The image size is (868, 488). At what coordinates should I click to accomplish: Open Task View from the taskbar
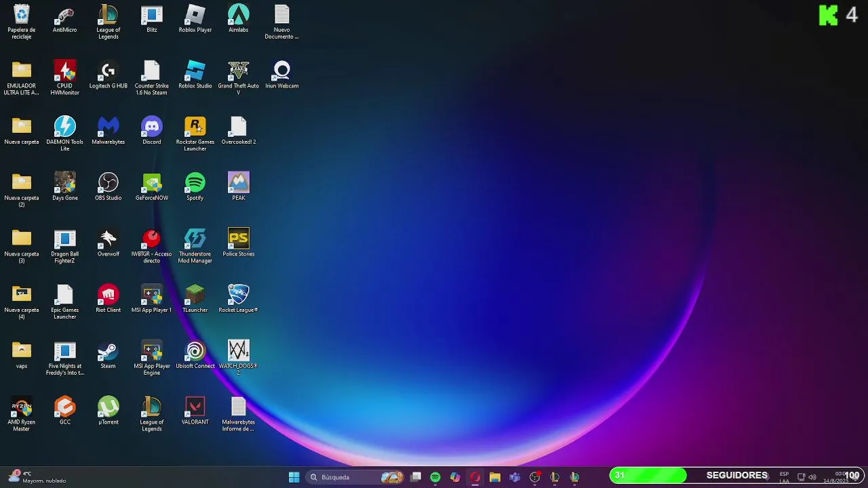pyautogui.click(x=416, y=477)
